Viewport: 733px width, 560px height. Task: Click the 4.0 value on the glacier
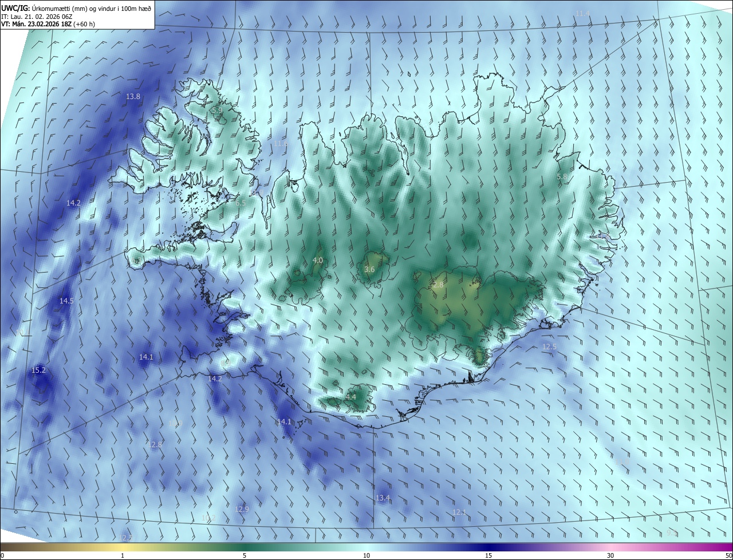point(317,261)
